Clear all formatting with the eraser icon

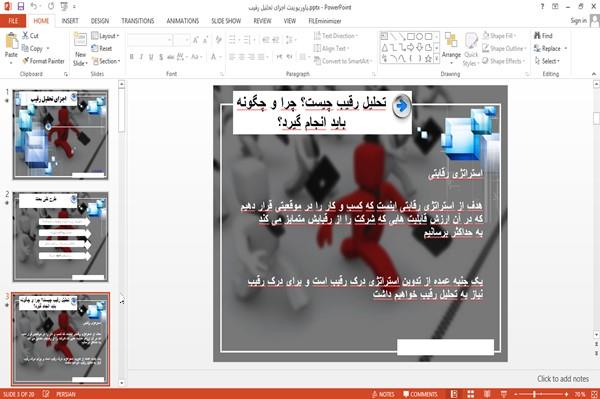tap(218, 40)
